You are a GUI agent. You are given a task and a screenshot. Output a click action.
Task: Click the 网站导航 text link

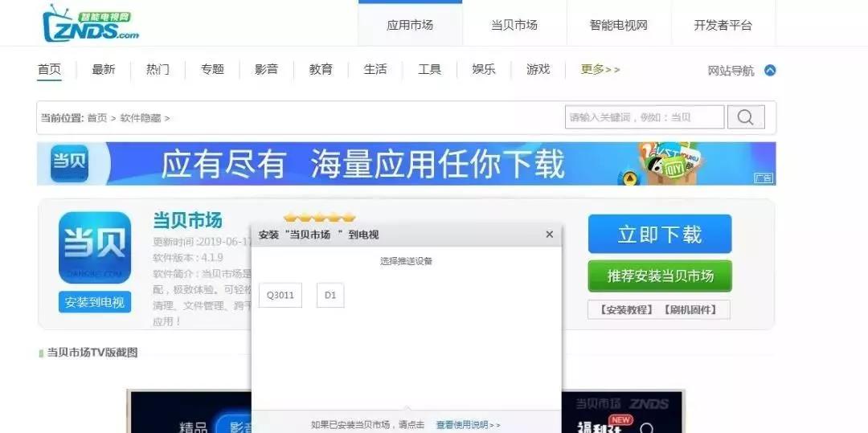point(731,71)
